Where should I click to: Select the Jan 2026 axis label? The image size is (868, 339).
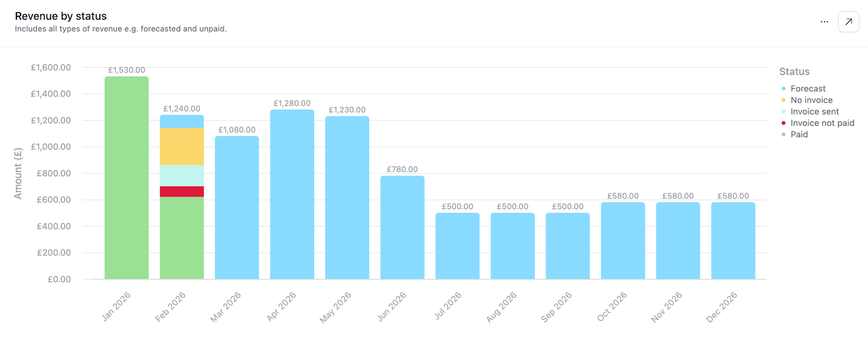(x=117, y=307)
